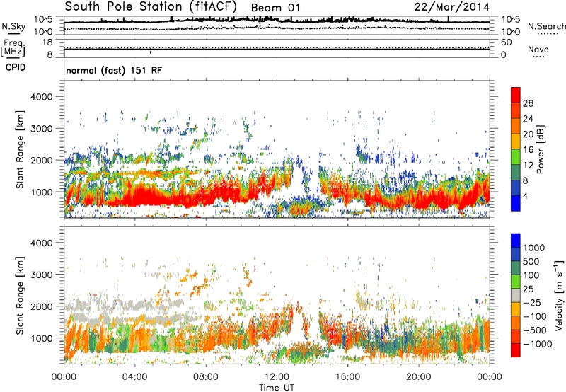Screen dimensions: 566x392
Task: Click the Nave legend label
Action: 538,49
